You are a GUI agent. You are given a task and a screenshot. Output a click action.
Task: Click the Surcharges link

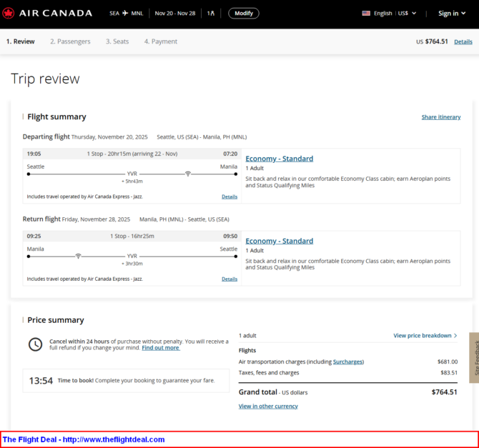[348, 362]
